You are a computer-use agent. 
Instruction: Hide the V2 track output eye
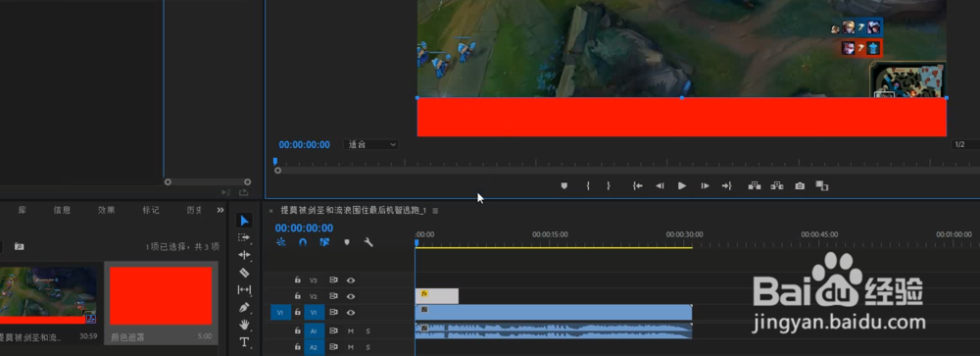pos(351,296)
